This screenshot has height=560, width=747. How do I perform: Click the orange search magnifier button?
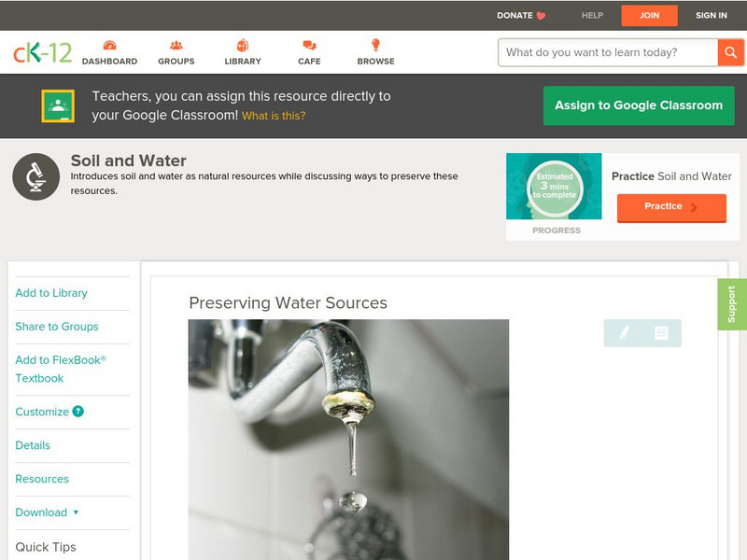[x=730, y=52]
